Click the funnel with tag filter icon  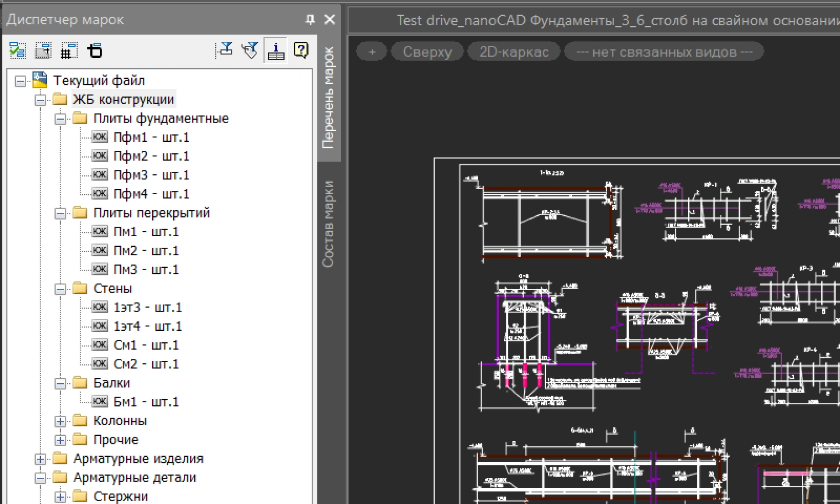[x=250, y=50]
